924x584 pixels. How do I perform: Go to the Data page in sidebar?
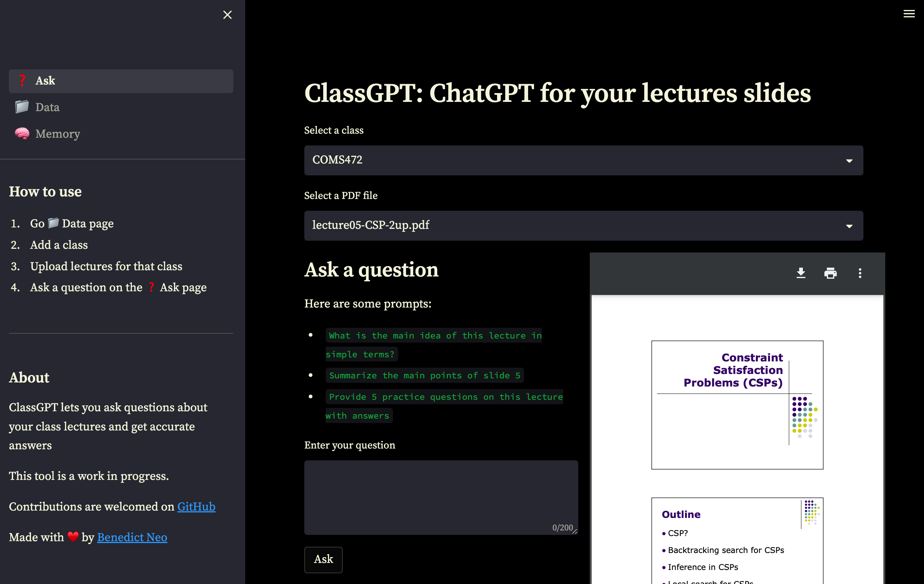tap(48, 107)
